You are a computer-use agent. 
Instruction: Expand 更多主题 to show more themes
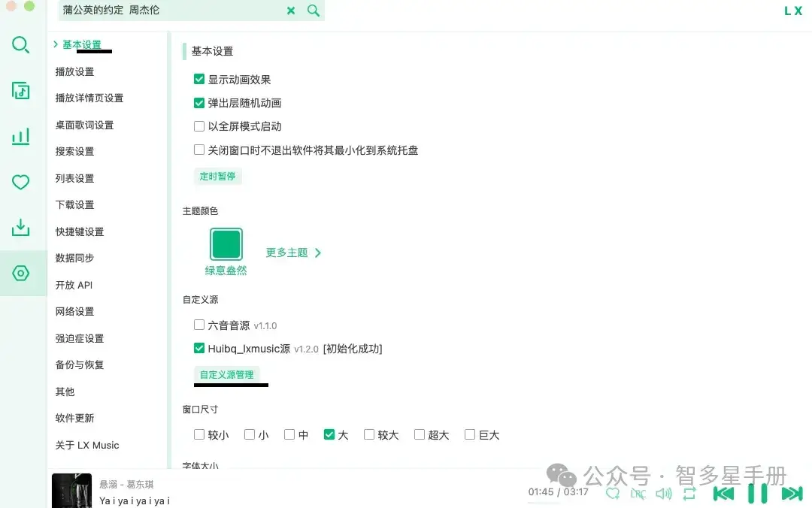tap(293, 252)
